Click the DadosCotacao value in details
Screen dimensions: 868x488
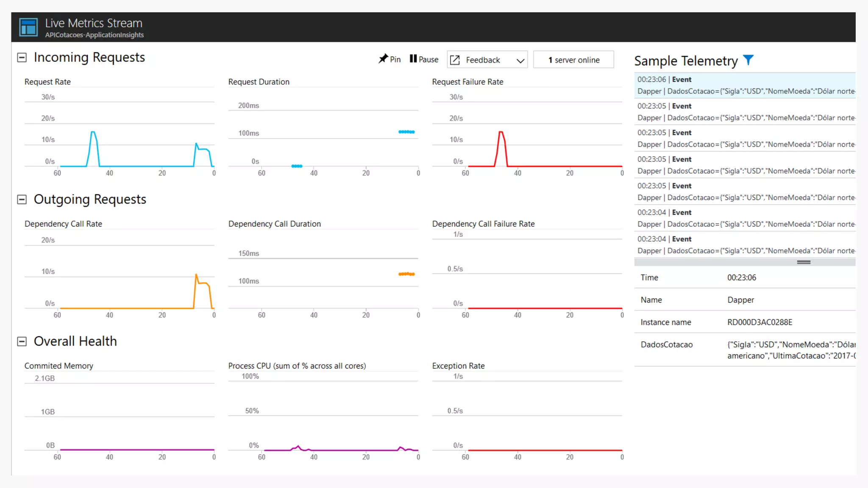(790, 350)
